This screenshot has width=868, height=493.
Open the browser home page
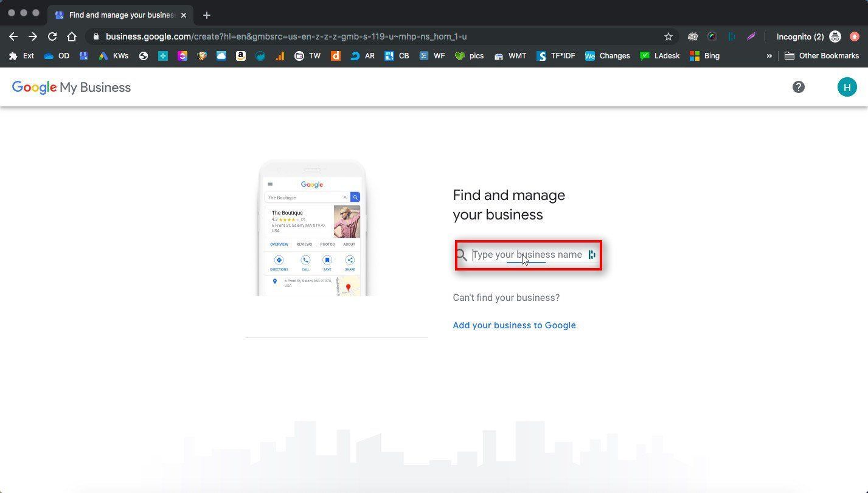click(x=72, y=36)
